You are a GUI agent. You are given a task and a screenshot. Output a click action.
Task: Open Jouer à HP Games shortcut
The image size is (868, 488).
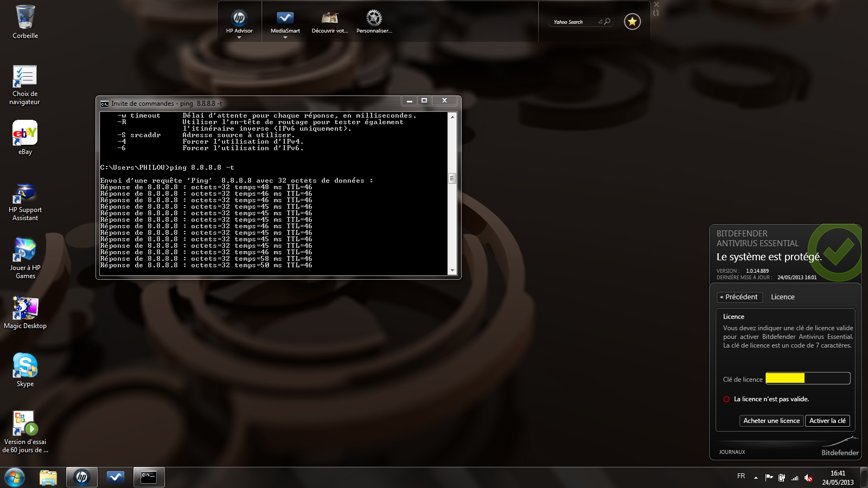tap(25, 258)
